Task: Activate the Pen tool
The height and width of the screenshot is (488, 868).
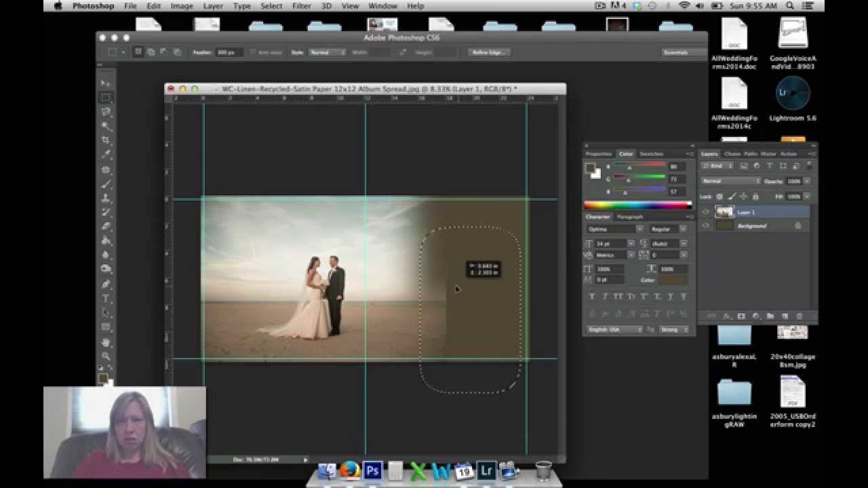Action: tap(106, 284)
